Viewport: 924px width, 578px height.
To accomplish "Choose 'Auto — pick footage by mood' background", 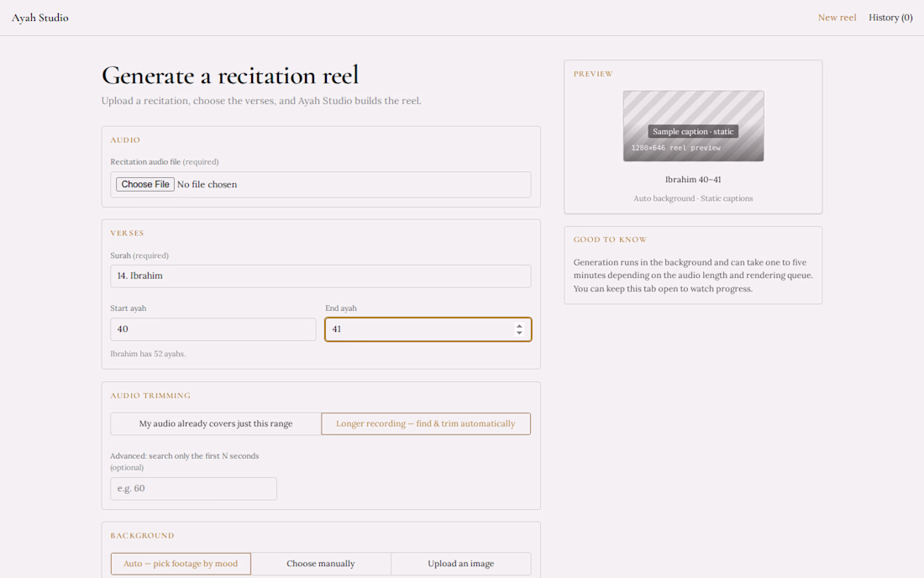I will [181, 563].
